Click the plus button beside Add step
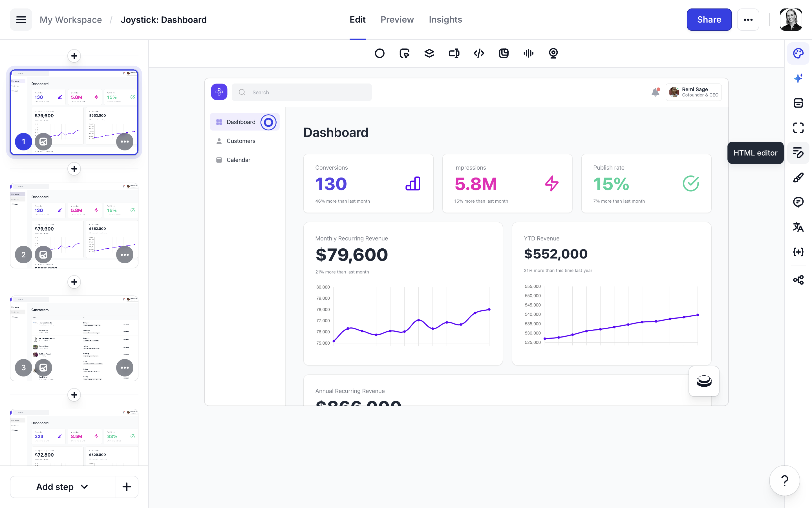 (x=127, y=487)
